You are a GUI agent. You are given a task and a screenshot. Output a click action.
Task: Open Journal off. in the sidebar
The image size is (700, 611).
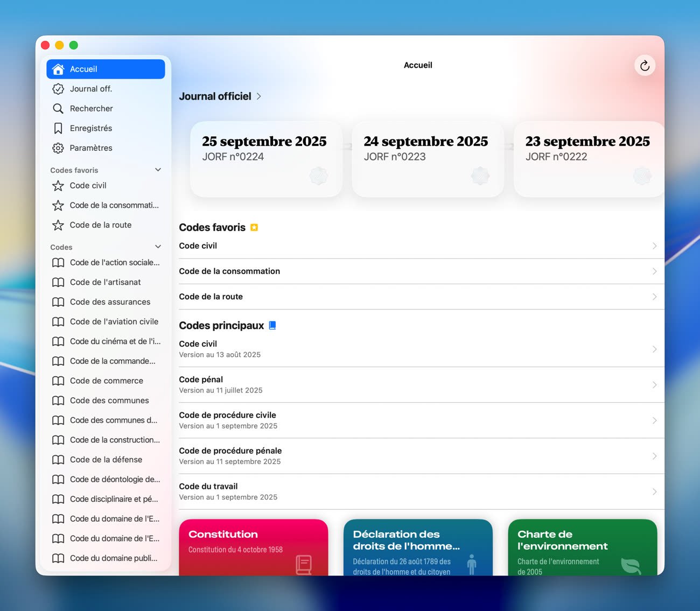(106, 89)
